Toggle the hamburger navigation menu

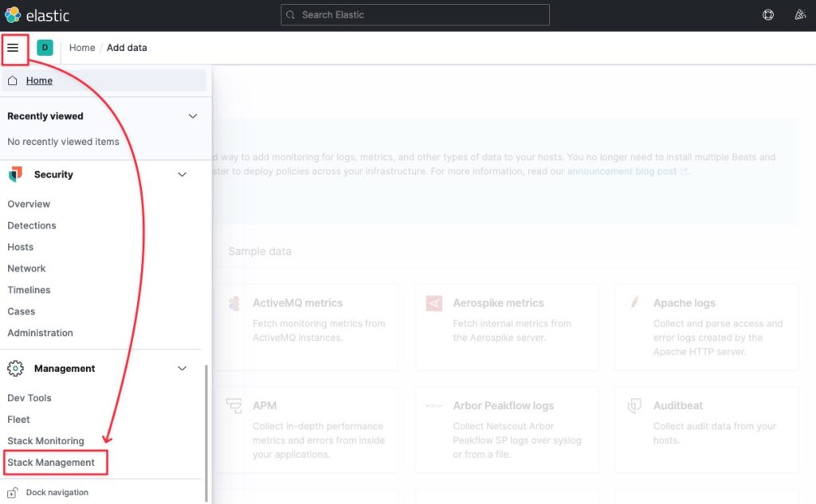(x=13, y=48)
